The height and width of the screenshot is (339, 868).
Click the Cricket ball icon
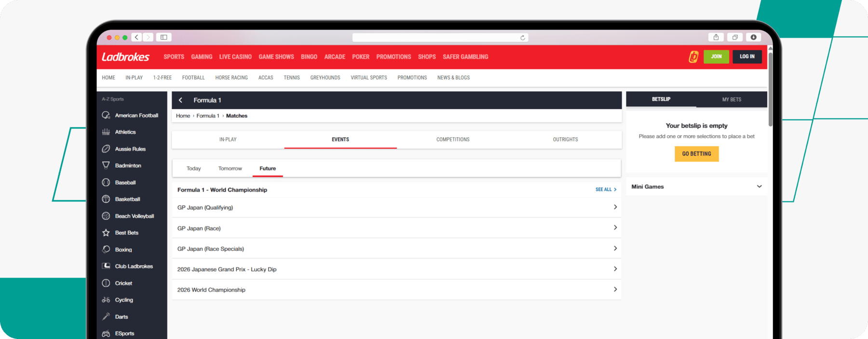coord(106,283)
